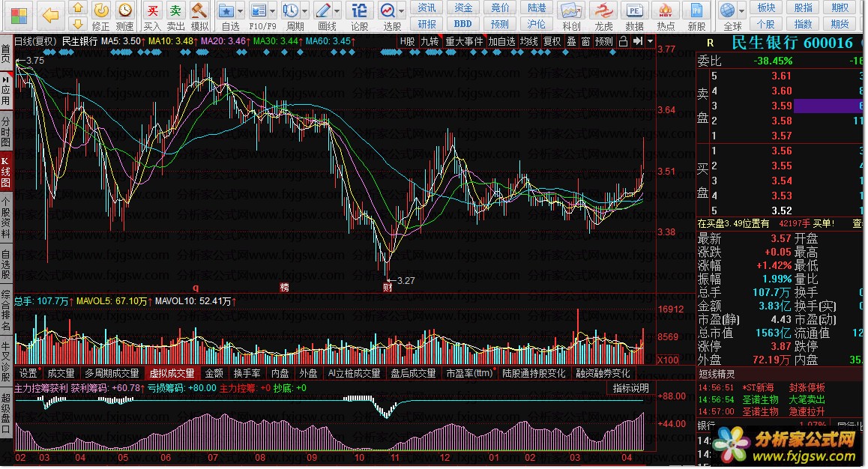Toggle the 叠 overlay option
This screenshot has height=469, width=868.
[x=571, y=41]
